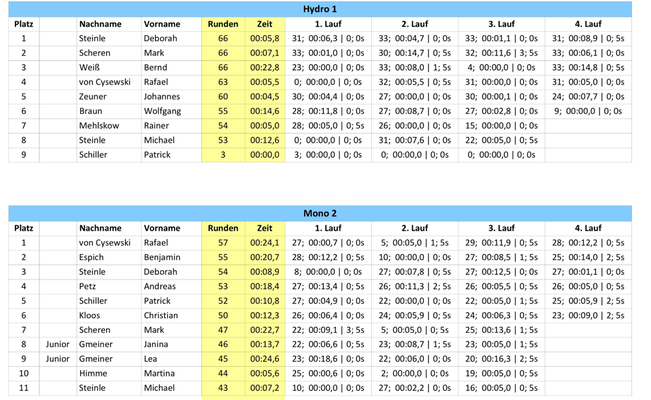
Task: Click the Platz header in Mono 2
Action: (x=24, y=228)
